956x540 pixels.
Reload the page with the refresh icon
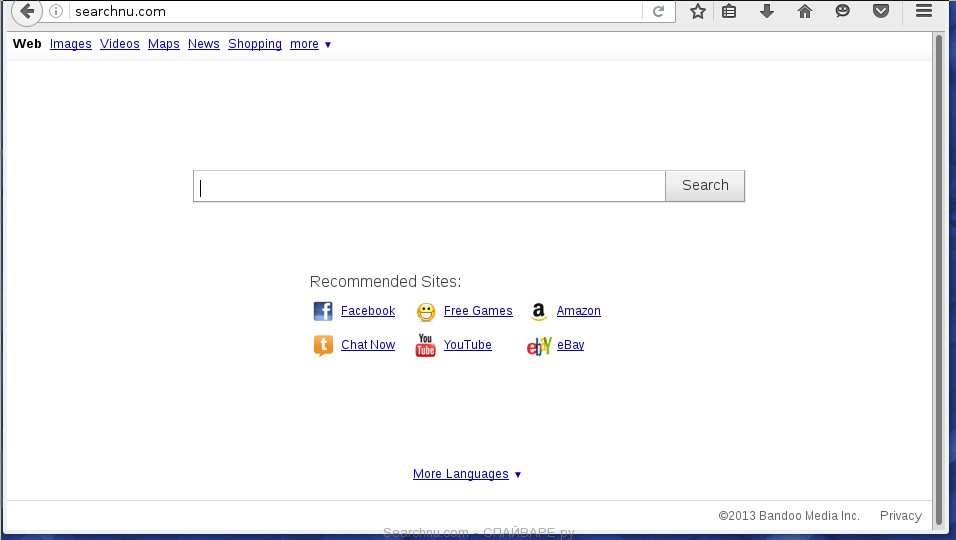(658, 12)
